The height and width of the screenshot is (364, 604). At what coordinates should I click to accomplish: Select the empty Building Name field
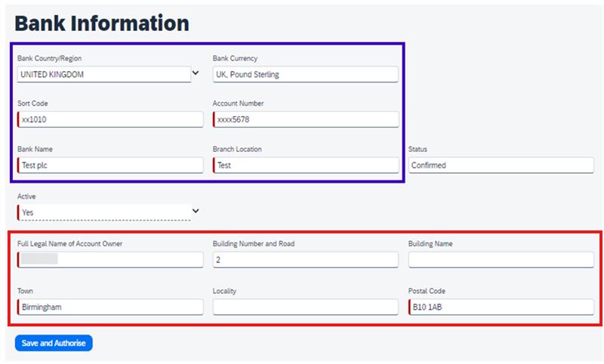501,260
